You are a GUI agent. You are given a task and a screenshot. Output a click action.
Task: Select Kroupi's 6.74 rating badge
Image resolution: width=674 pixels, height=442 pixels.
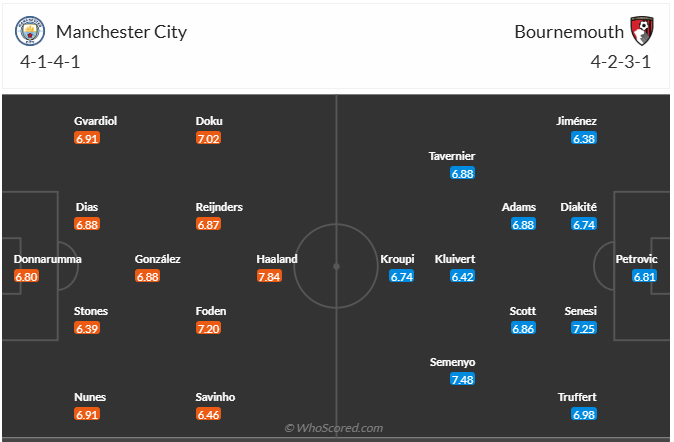tap(401, 276)
